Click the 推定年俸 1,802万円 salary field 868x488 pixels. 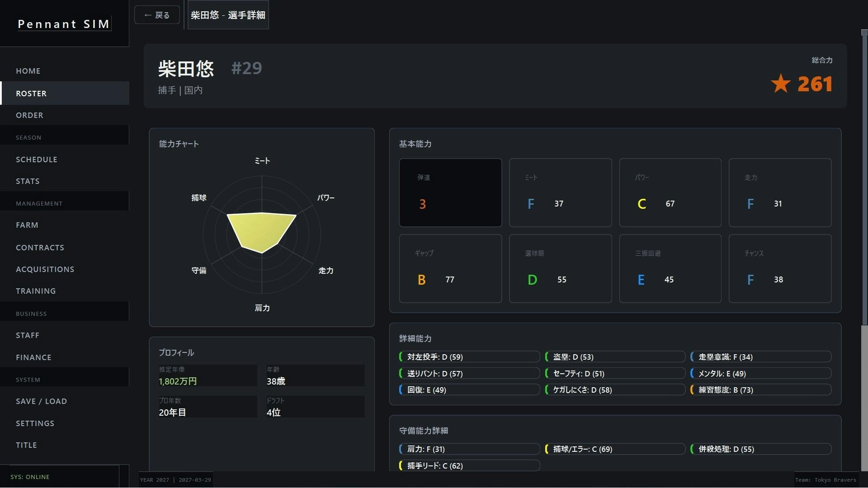(x=207, y=376)
